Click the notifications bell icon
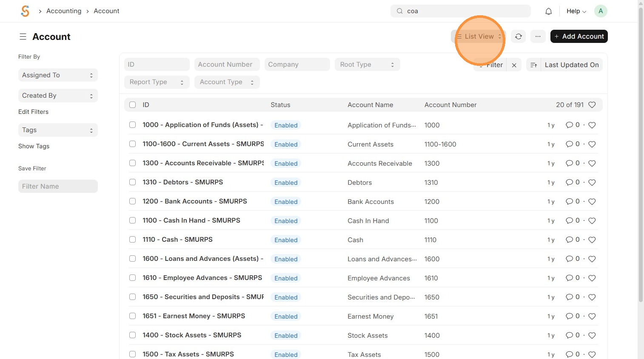This screenshot has height=359, width=644. [548, 11]
